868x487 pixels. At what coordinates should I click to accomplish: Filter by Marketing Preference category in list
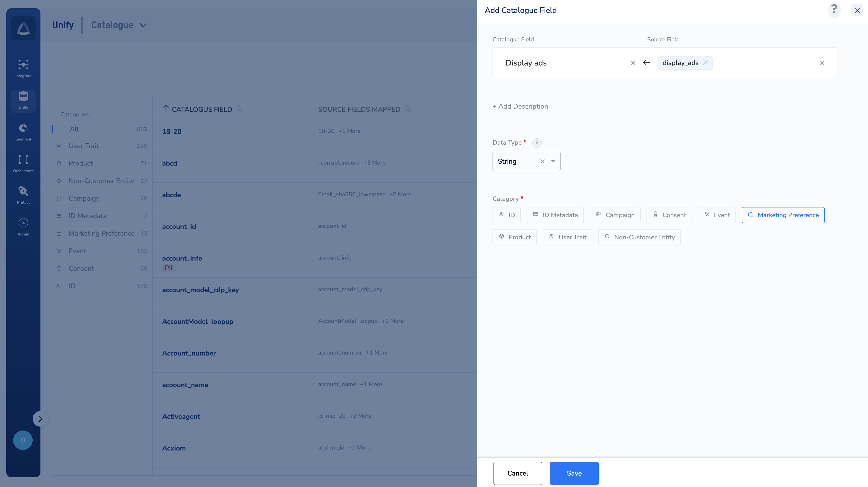coord(101,234)
